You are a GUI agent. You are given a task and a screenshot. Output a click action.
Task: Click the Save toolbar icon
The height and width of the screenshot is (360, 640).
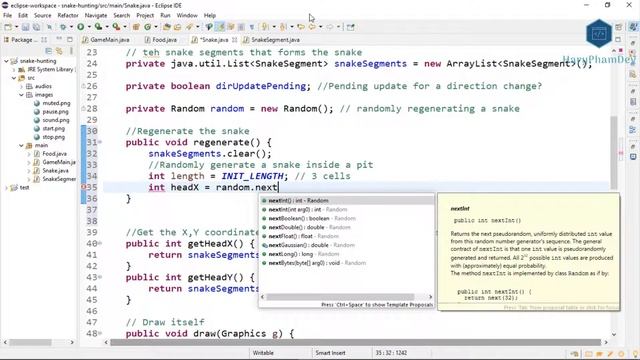coord(25,27)
